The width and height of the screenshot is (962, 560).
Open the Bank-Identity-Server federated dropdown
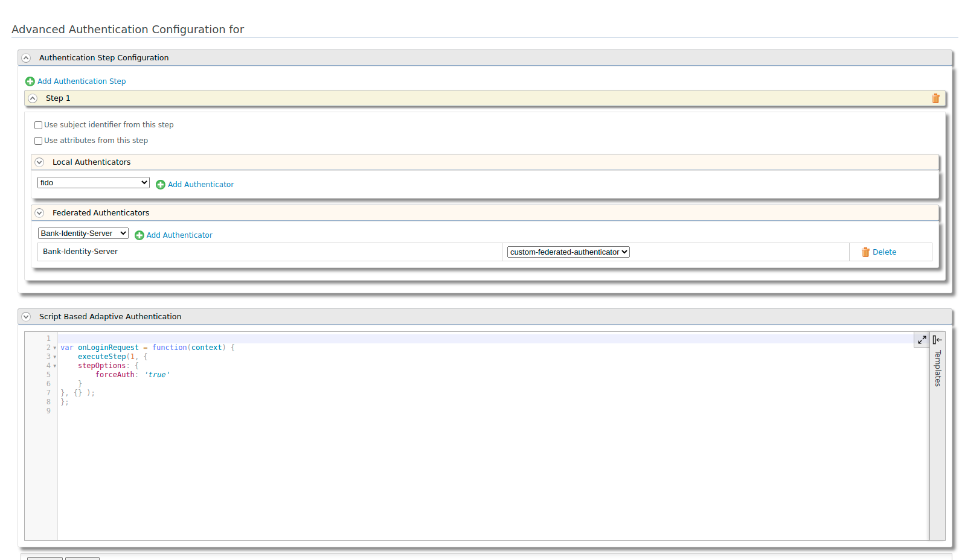pyautogui.click(x=83, y=234)
